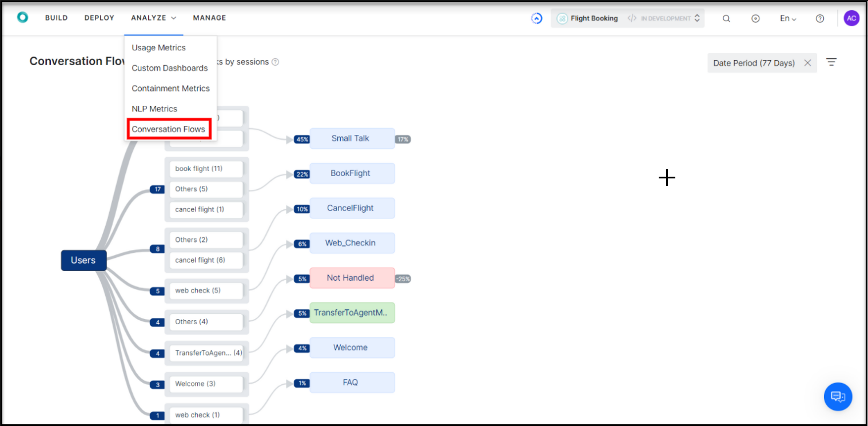Click the circular logo icon on the far left
This screenshot has height=426, width=868.
(22, 17)
